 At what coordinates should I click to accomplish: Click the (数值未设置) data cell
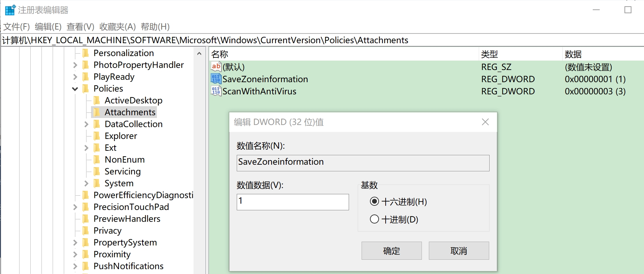tap(589, 67)
